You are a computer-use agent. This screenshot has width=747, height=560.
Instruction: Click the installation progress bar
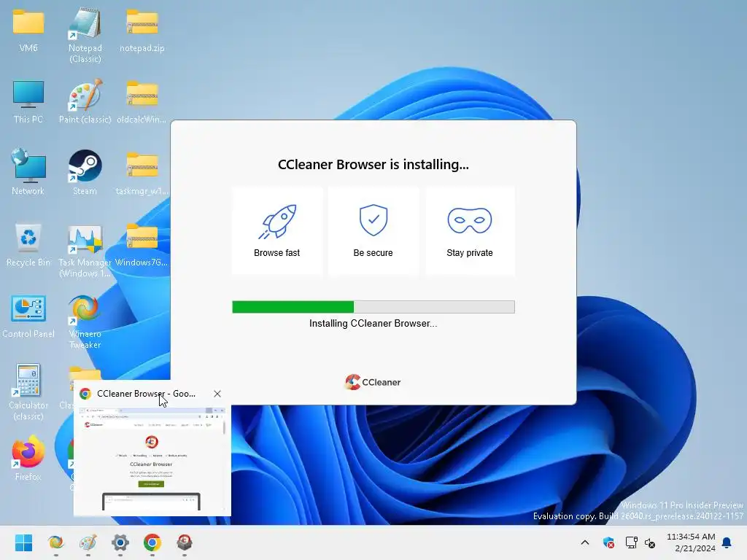[373, 307]
